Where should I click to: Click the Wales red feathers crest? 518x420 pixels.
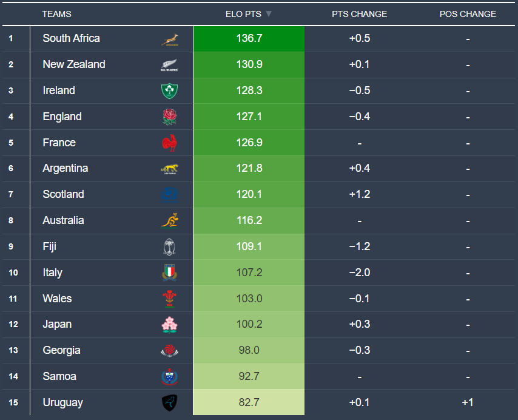pos(169,299)
